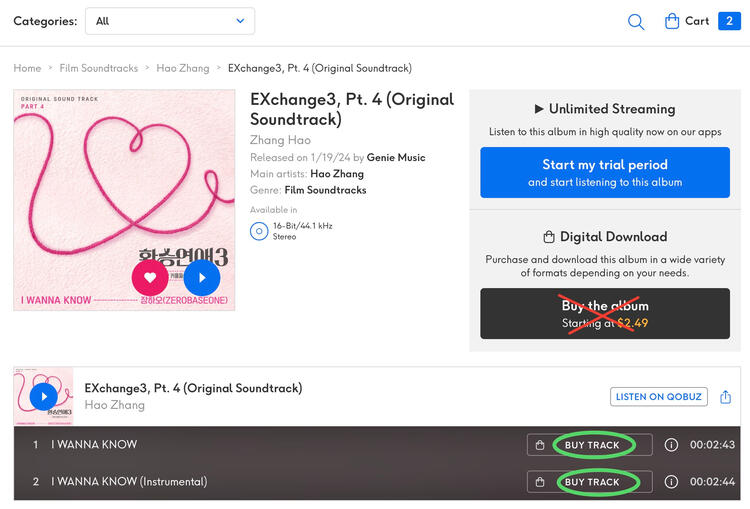Open Hao Zhang breadcrumb link
The width and height of the screenshot is (750, 509).
click(x=183, y=68)
